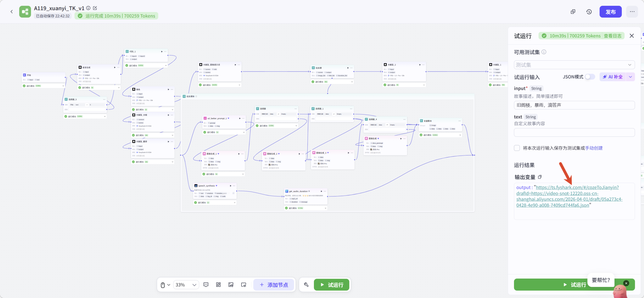The height and width of the screenshot is (298, 644).
Task: Open the mouse interaction mode selector
Action: pyautogui.click(x=165, y=285)
